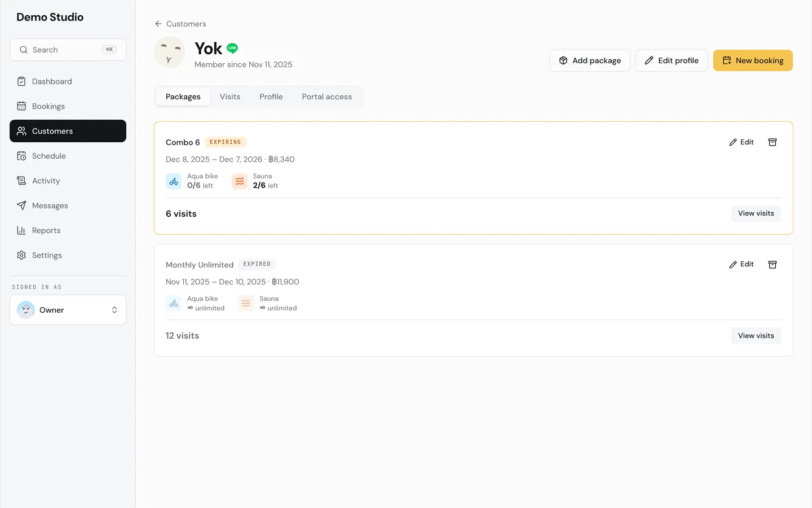
Task: Click the EXPIRED status badge
Action: click(x=257, y=264)
